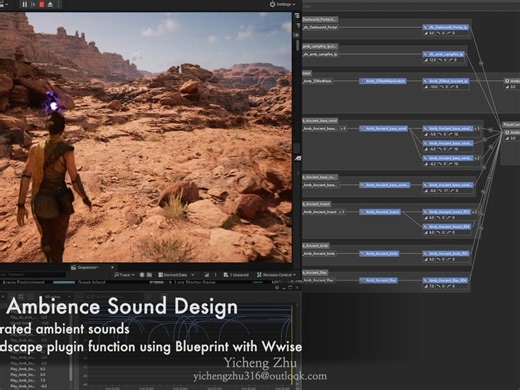The height and width of the screenshot is (390, 520).
Task: Click volume icon under sfx_amb_campfire_lp node
Action: click(426, 60)
